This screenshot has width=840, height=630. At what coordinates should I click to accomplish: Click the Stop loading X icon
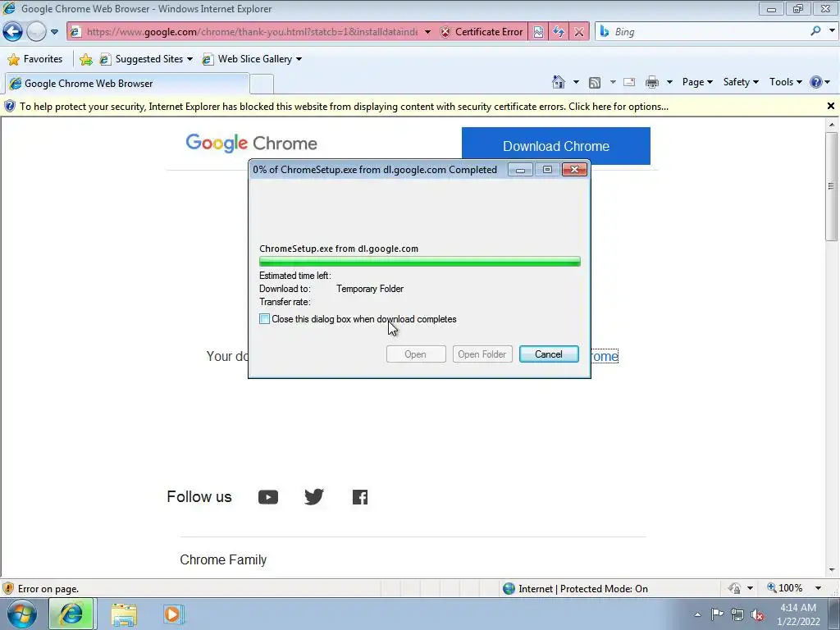578,32
